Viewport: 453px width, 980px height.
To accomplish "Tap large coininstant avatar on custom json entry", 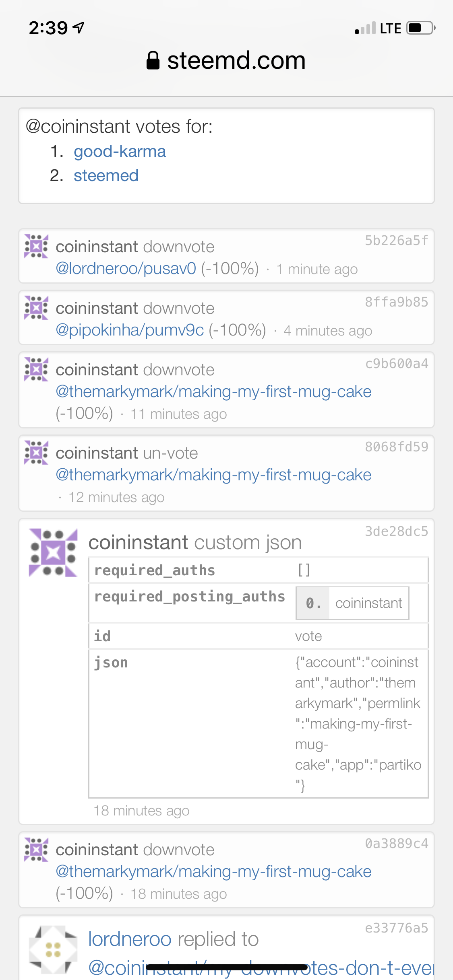I will click(x=53, y=553).
